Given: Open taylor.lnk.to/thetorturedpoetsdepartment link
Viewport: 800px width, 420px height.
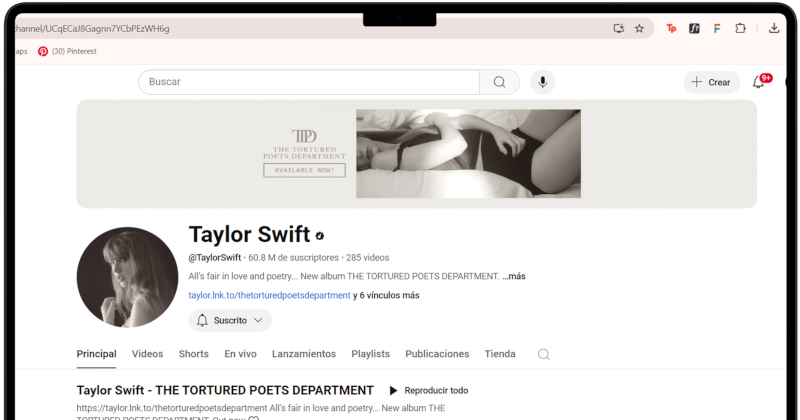Looking at the screenshot, I should click(x=269, y=295).
